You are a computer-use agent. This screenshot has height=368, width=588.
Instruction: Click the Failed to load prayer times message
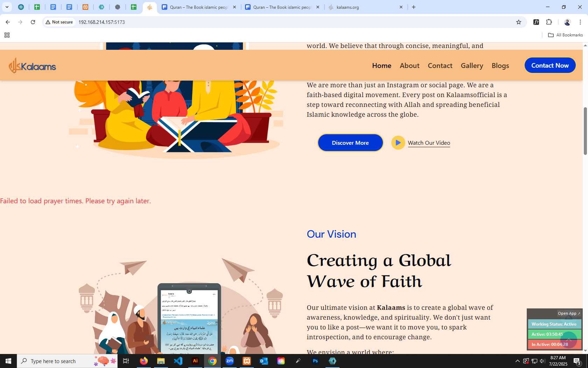(x=76, y=201)
